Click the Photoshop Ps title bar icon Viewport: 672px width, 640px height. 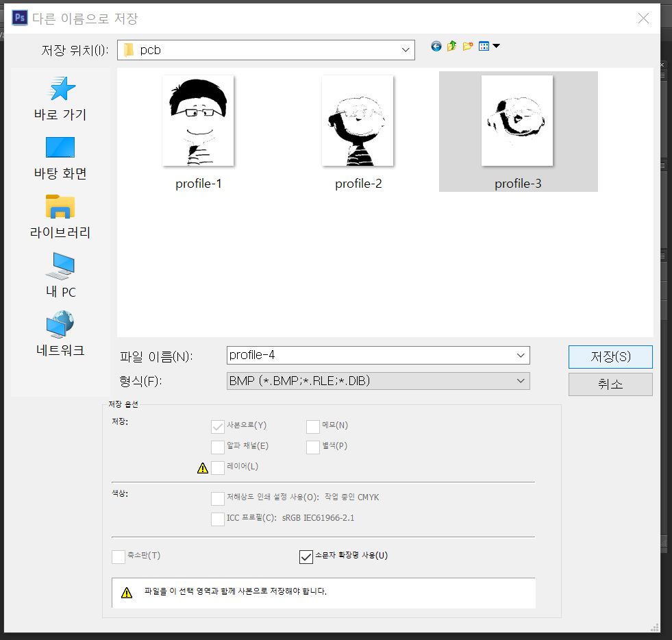(20, 18)
